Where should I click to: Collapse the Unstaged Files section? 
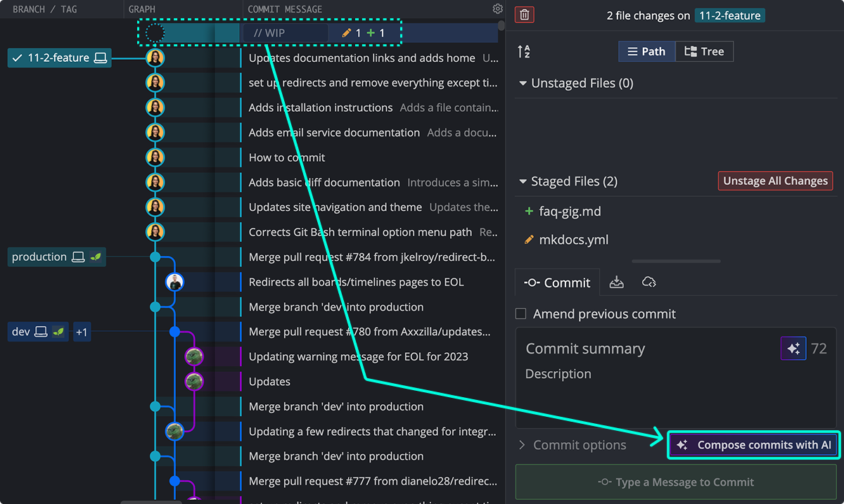[x=523, y=82]
